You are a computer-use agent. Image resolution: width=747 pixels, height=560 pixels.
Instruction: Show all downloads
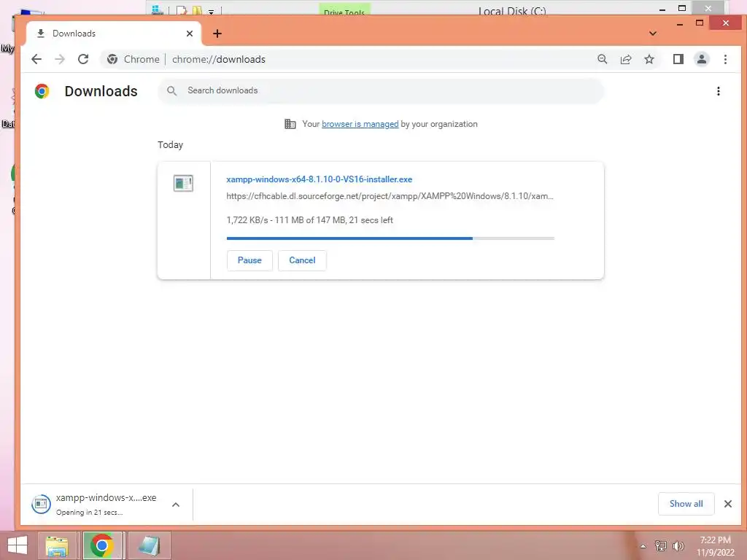click(686, 504)
